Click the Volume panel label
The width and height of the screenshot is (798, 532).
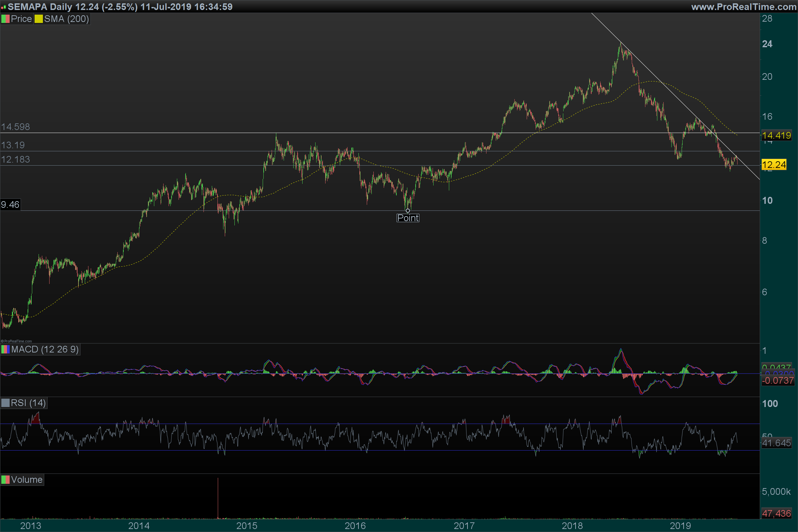(27, 480)
